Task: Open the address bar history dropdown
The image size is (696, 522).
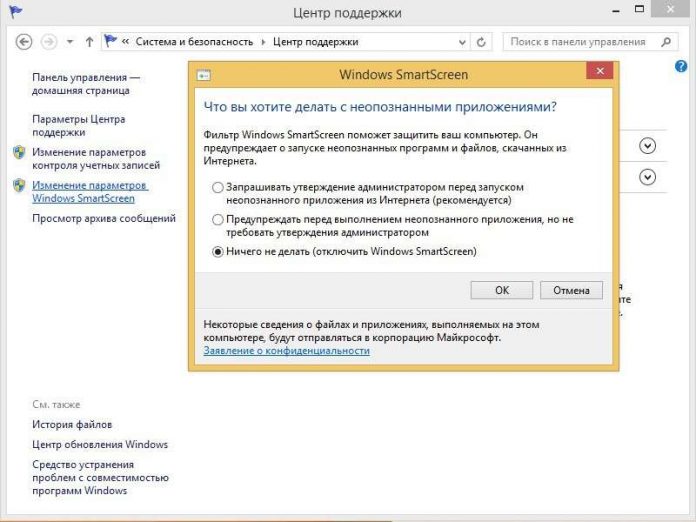Action: tap(462, 43)
